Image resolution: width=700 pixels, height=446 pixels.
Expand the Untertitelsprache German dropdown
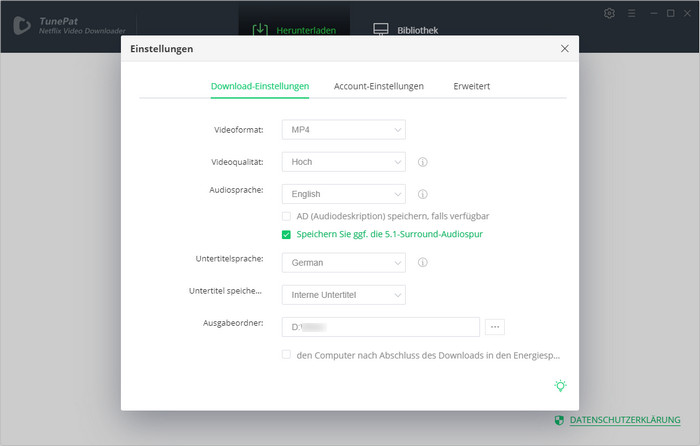coord(343,263)
